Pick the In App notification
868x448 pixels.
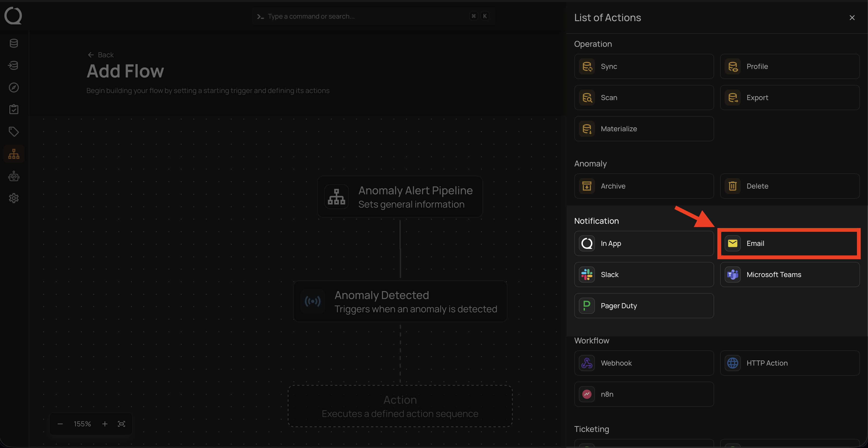[x=644, y=243]
